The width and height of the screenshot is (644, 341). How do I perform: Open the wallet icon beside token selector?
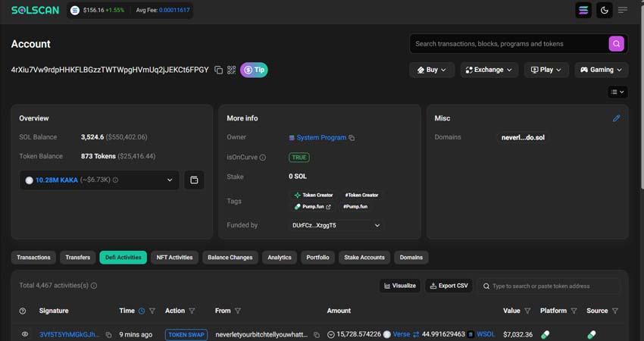pyautogui.click(x=194, y=180)
